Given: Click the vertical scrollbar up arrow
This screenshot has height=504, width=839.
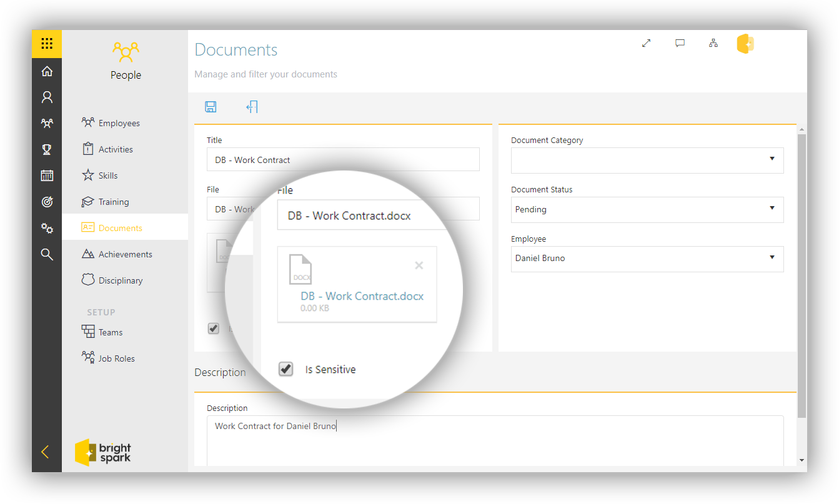Looking at the screenshot, I should (x=802, y=129).
